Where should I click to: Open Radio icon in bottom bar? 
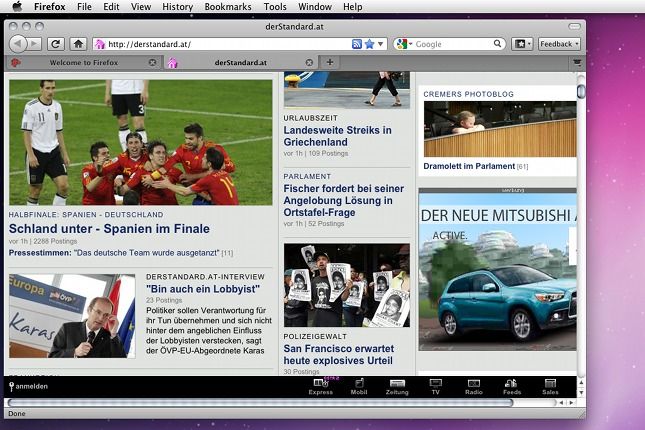pos(473,387)
